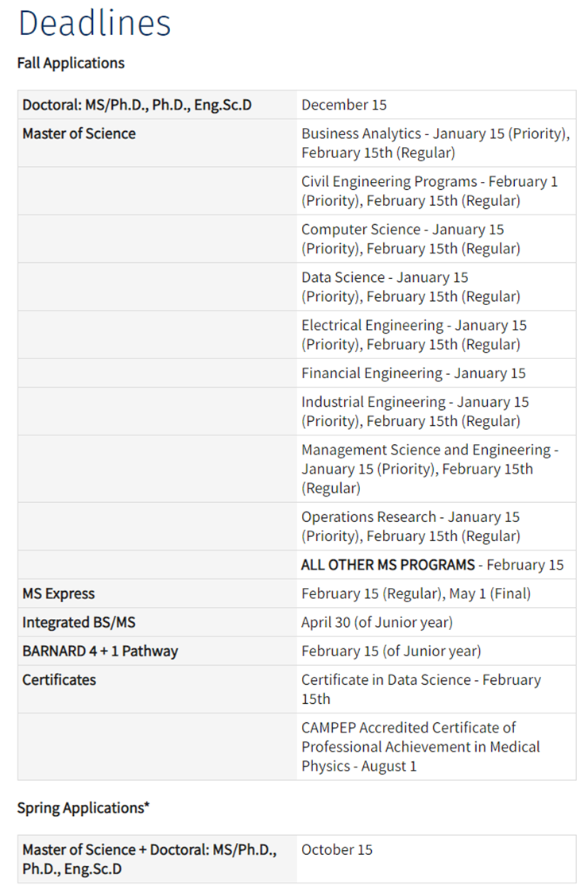Image resolution: width=588 pixels, height=893 pixels.
Task: Select the CAMPEP Accredited Certificate entry
Action: click(420, 747)
